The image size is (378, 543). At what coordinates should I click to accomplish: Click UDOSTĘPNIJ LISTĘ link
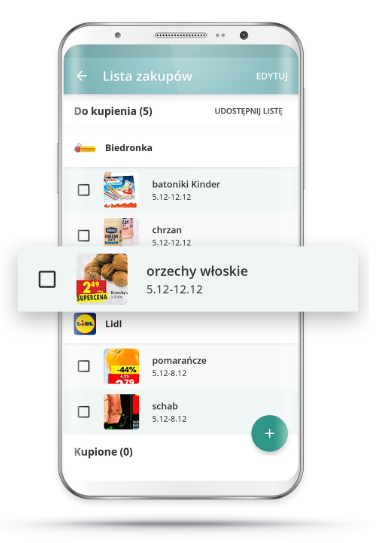click(249, 111)
